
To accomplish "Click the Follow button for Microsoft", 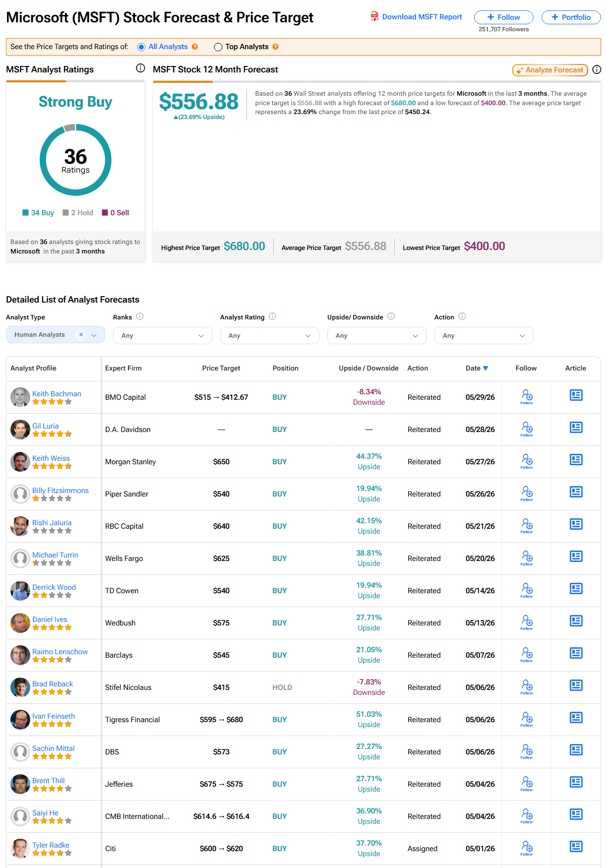I will (x=504, y=17).
